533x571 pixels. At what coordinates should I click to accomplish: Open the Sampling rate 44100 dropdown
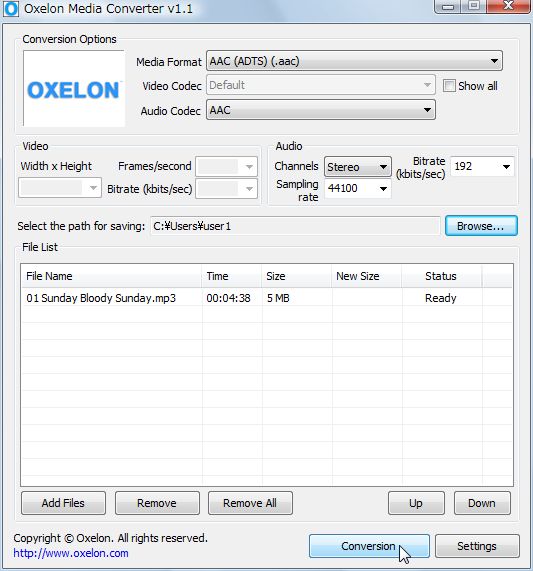click(358, 189)
